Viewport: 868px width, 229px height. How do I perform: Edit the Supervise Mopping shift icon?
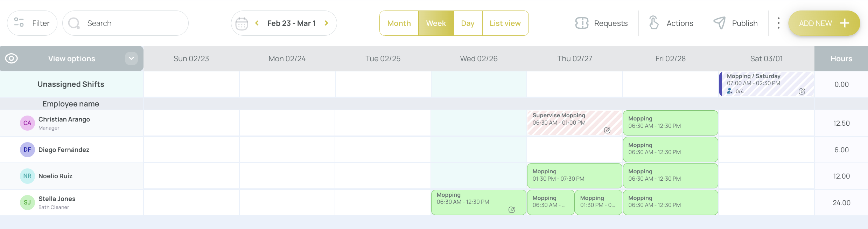pos(607,130)
